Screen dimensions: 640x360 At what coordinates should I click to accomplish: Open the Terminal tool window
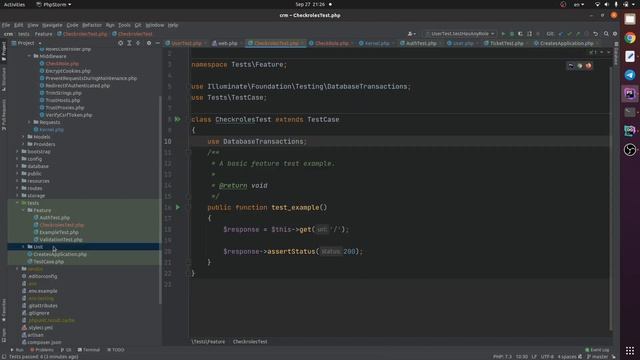point(89,350)
